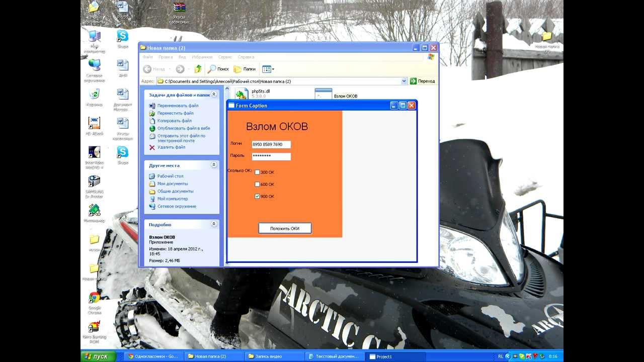
Task: Open Мой компьютер link in sidebar
Action: pyautogui.click(x=173, y=199)
